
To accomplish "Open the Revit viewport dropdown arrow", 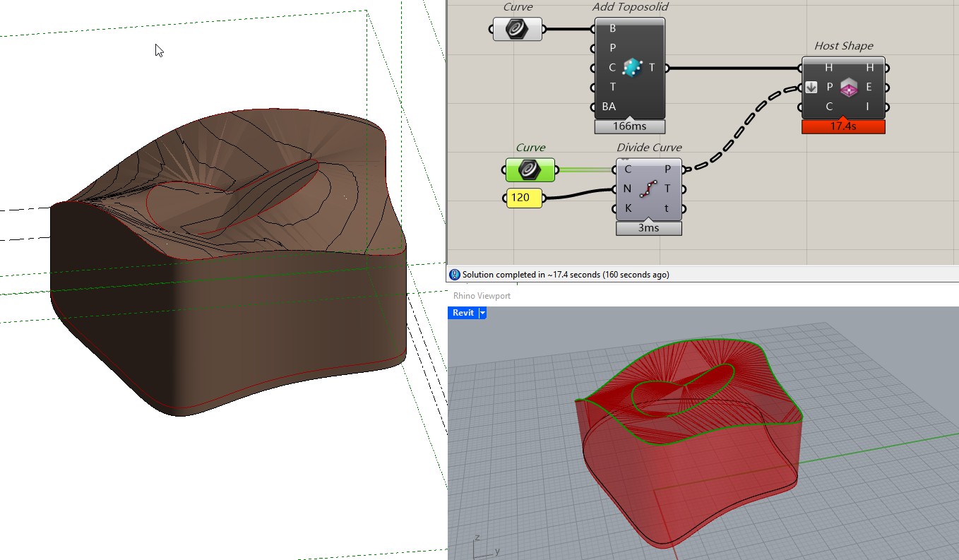I will click(x=483, y=313).
